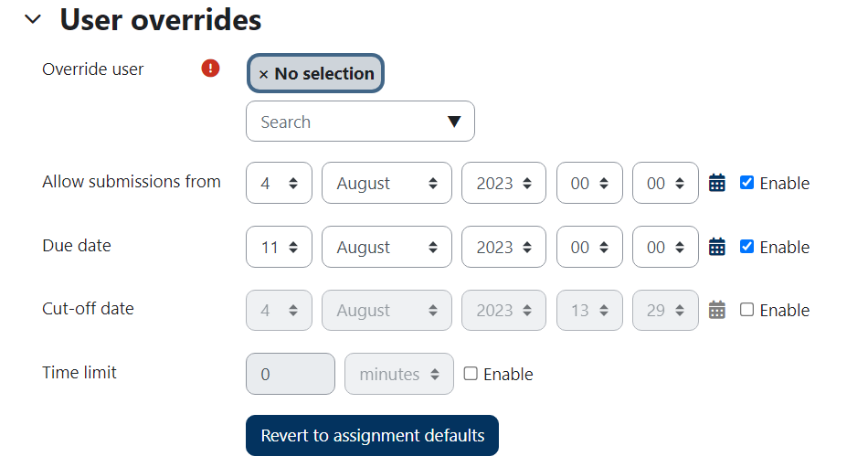Image resolution: width=868 pixels, height=467 pixels.
Task: Enable the Cut-off date
Action: (x=746, y=310)
